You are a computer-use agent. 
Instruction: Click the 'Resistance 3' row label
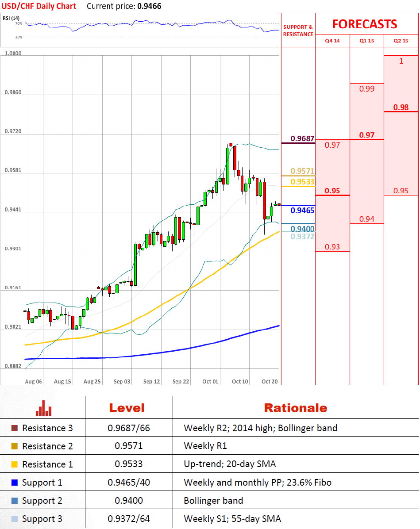[47, 428]
